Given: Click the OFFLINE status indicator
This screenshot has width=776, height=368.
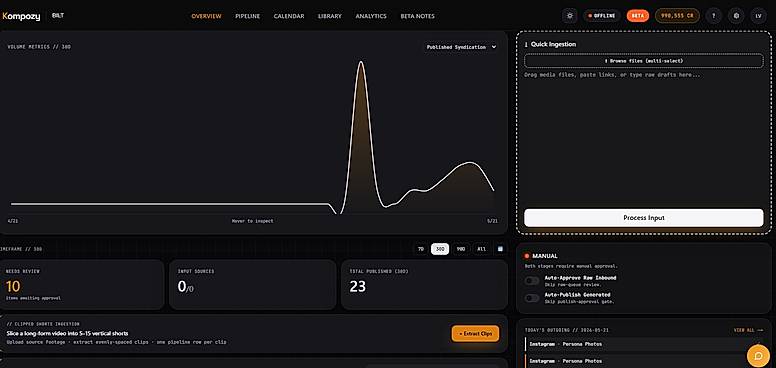Looking at the screenshot, I should pos(601,16).
